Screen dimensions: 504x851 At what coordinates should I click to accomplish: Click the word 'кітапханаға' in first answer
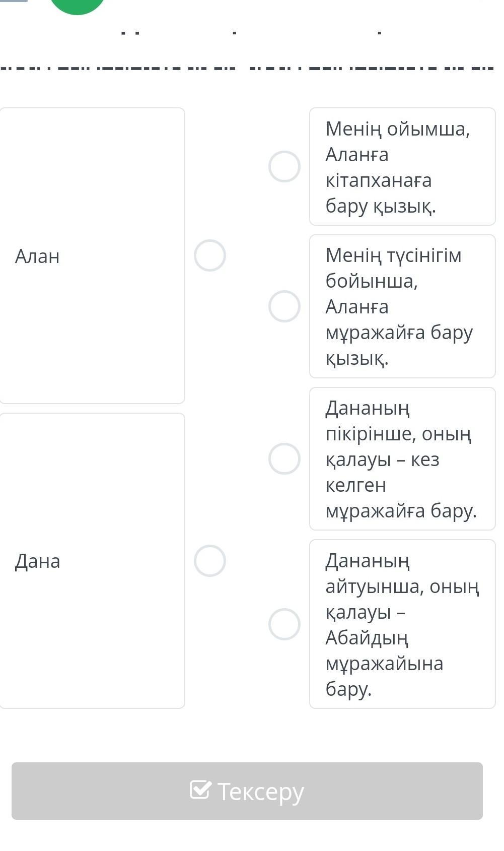[379, 180]
